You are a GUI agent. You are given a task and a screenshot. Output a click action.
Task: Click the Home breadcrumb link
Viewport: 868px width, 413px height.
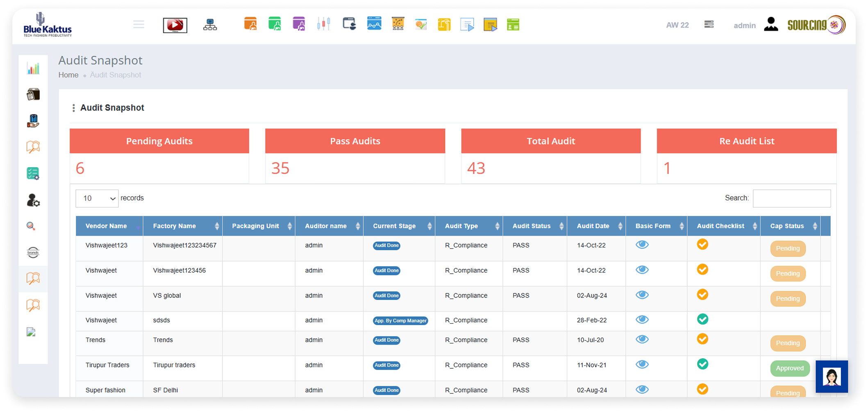[x=68, y=75]
